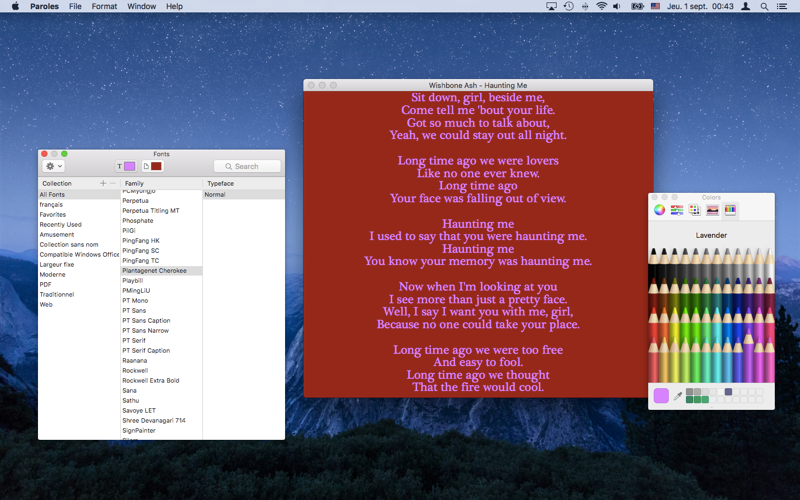Select the Largeur fixe collection
The width and height of the screenshot is (800, 500).
click(79, 264)
